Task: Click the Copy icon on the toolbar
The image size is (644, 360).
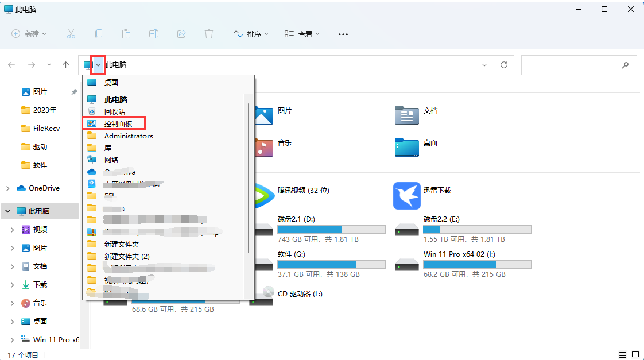Action: coord(99,34)
